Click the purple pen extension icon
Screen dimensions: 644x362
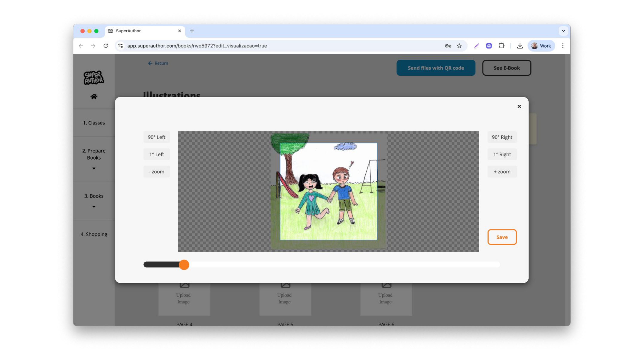coord(477,46)
